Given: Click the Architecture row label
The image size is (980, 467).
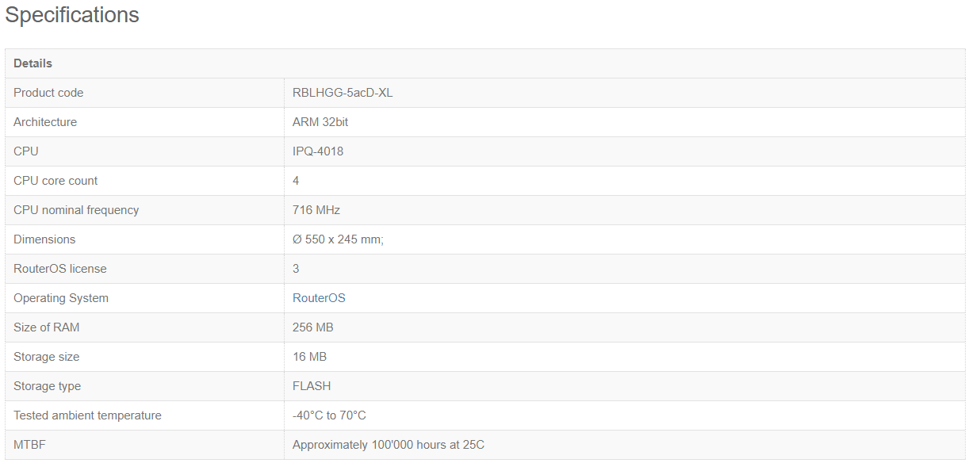Looking at the screenshot, I should point(45,122).
